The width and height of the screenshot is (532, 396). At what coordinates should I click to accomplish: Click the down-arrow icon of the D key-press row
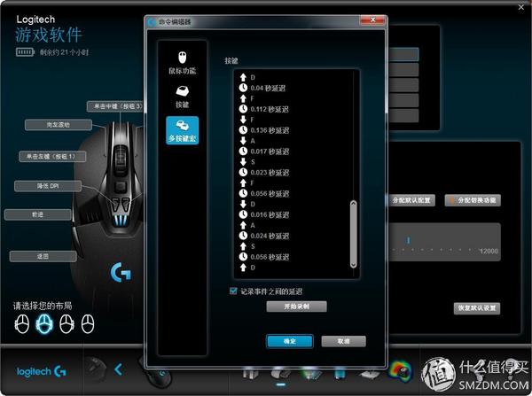tap(243, 204)
